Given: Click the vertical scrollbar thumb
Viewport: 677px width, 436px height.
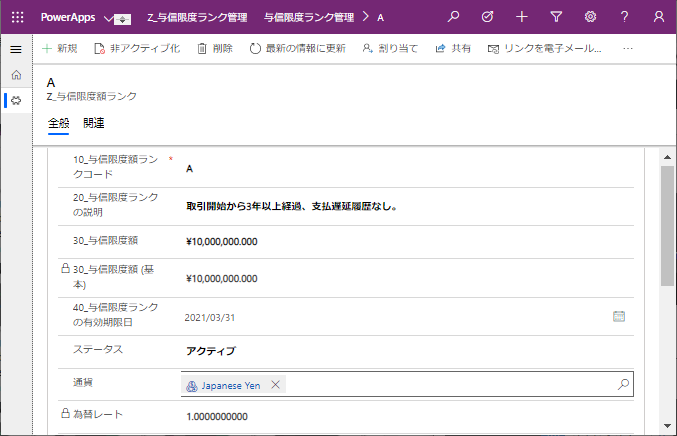Looking at the screenshot, I should (668, 226).
